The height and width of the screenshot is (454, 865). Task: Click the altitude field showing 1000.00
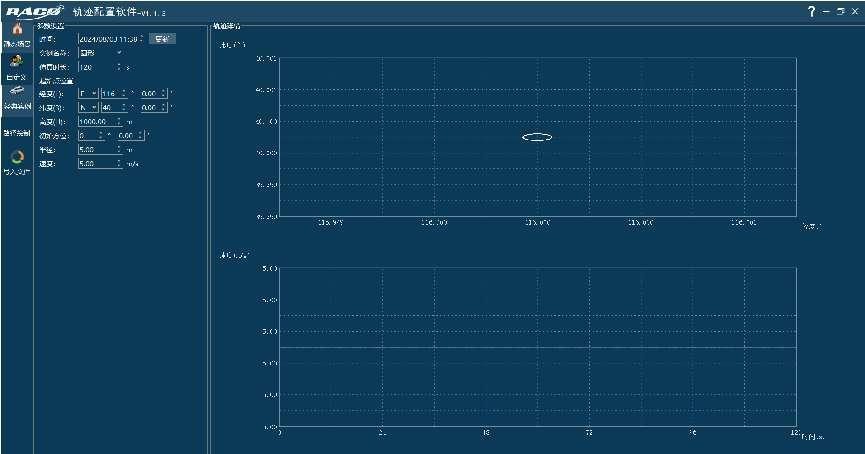coord(98,121)
